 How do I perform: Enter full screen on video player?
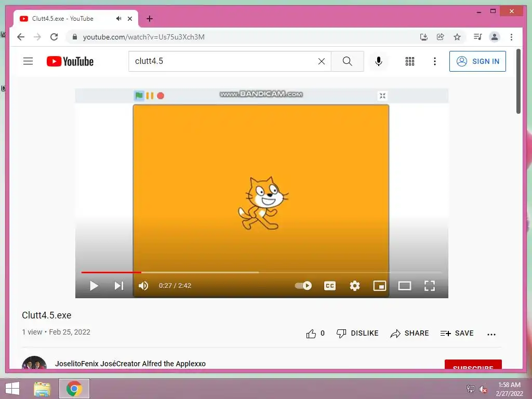[430, 286]
